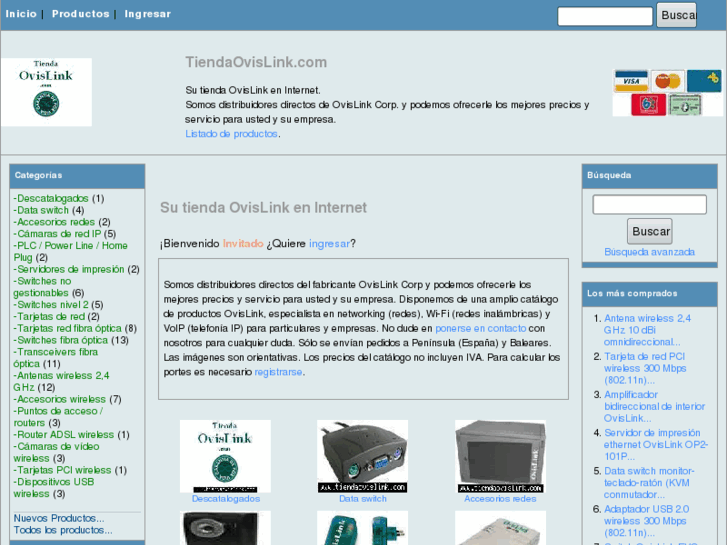Open the Tarjetas PCI wireless category
727x545 pixels.
64,470
